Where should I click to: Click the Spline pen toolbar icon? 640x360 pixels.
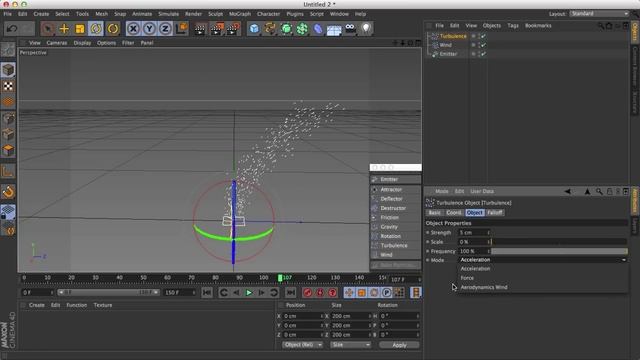(270, 29)
